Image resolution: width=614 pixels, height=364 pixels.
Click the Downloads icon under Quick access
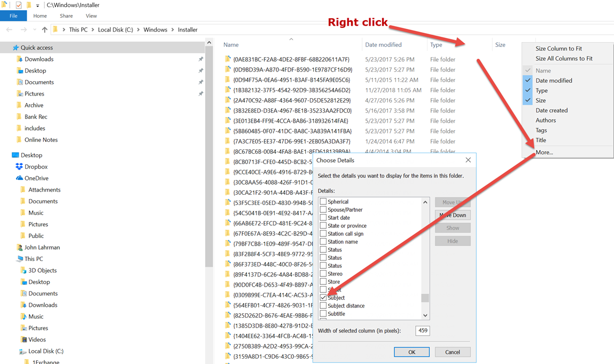click(x=20, y=59)
